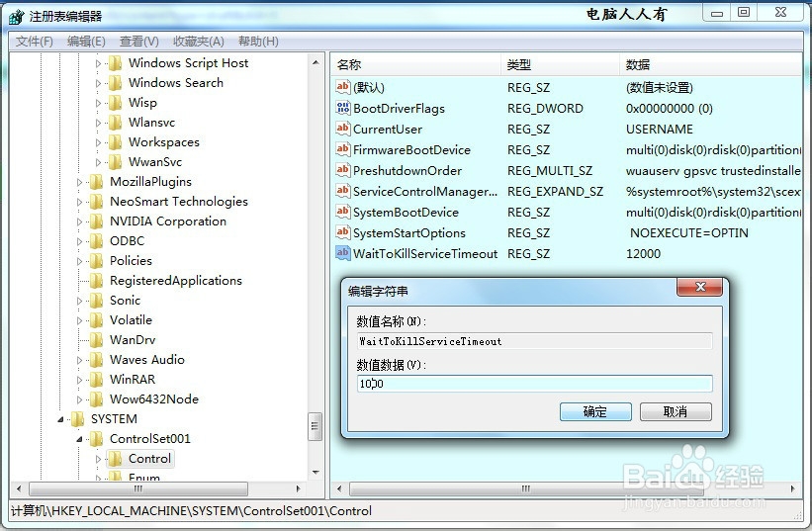
Task: Click the 12000 data cell
Action: tap(643, 253)
